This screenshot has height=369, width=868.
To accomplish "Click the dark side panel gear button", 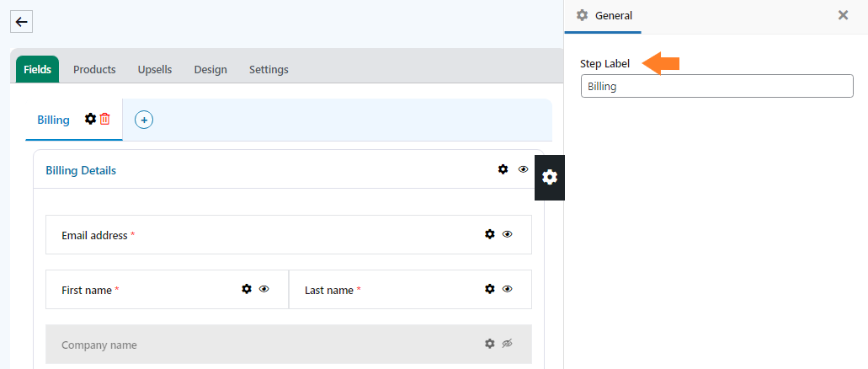I will pos(549,177).
